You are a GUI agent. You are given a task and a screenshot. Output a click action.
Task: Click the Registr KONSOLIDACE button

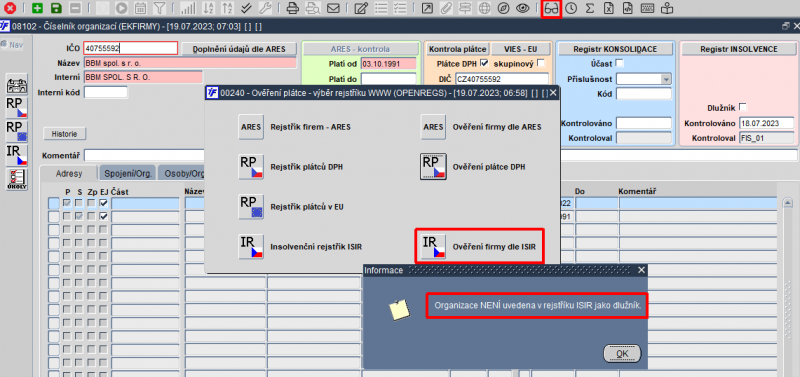point(615,49)
